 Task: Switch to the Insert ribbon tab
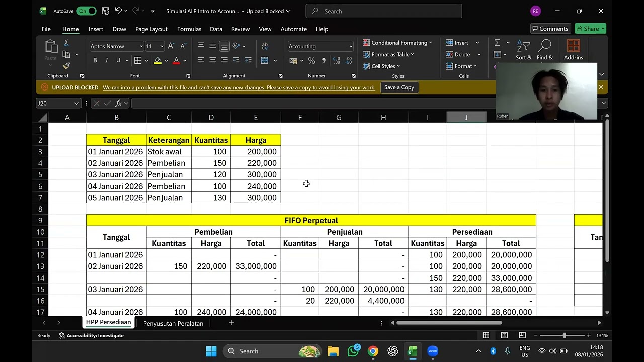pyautogui.click(x=96, y=29)
